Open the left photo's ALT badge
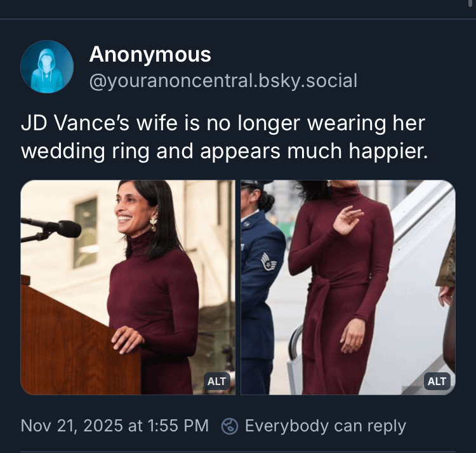 [217, 381]
